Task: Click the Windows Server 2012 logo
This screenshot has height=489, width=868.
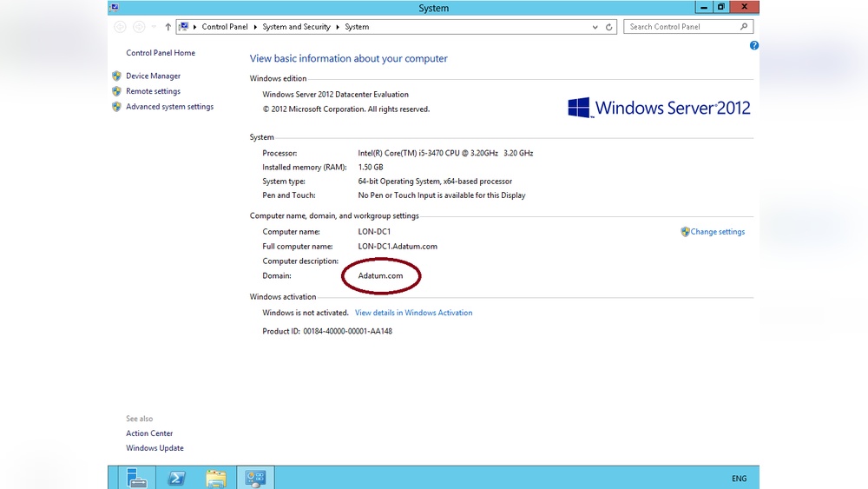Action: pos(659,108)
